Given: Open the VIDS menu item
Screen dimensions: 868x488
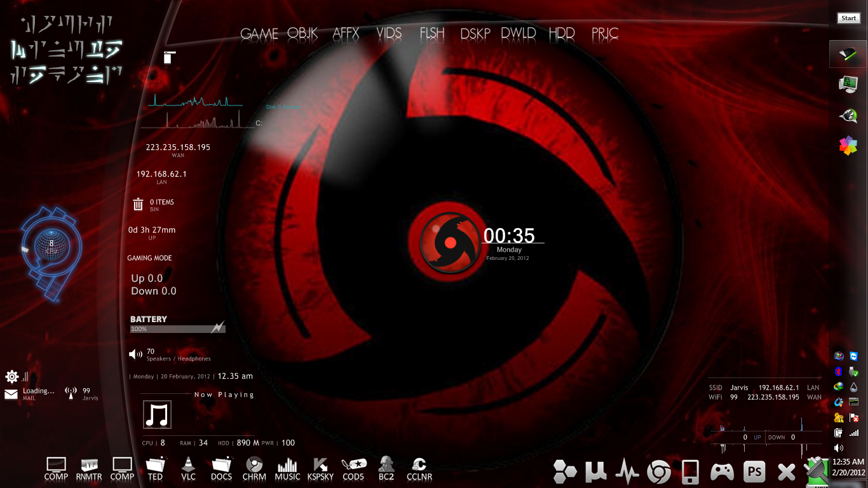Looking at the screenshot, I should pyautogui.click(x=389, y=34).
